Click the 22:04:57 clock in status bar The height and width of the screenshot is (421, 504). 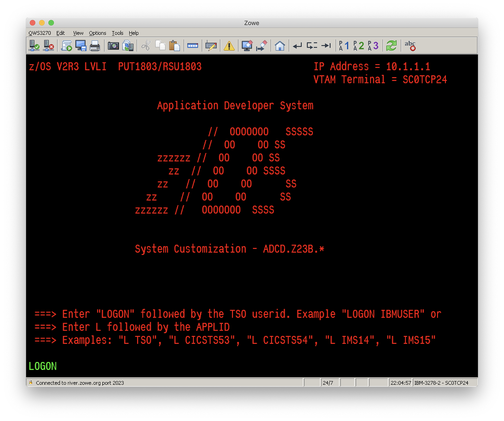click(401, 383)
